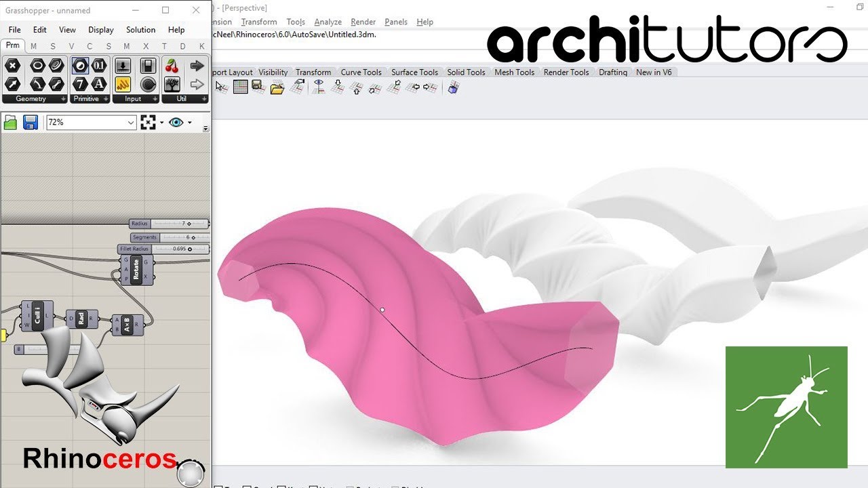Open the arrow next to Zoom Extents

(161, 123)
